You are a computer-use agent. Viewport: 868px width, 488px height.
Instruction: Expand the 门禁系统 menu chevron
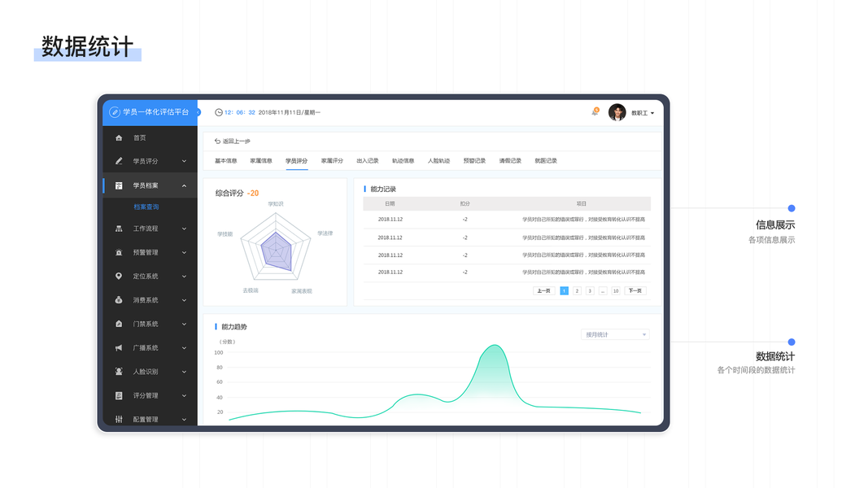[x=184, y=324]
